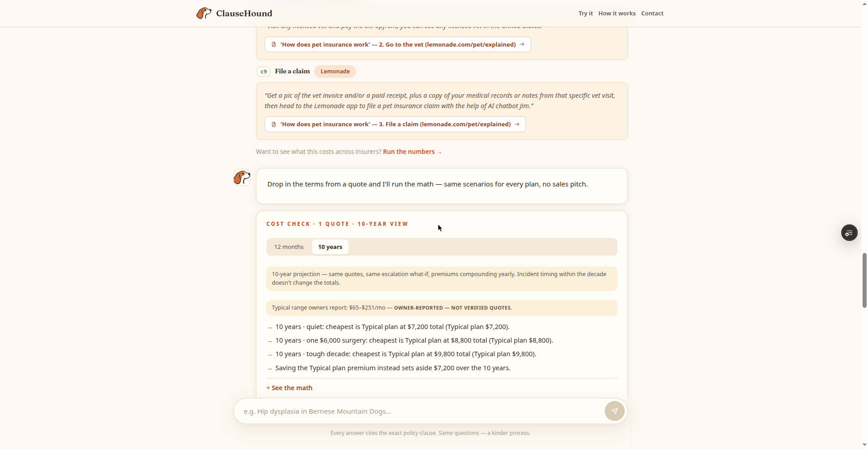Click the 'File a claim' clause heading

click(292, 71)
